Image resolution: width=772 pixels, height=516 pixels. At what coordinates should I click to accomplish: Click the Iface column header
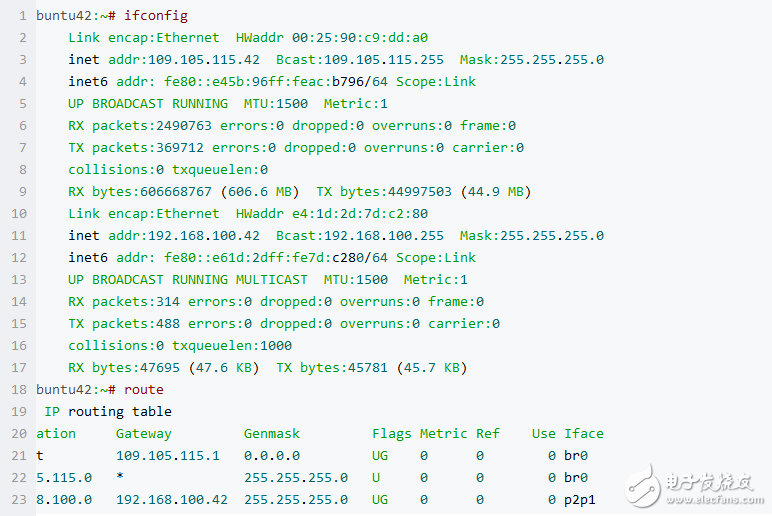(x=583, y=433)
